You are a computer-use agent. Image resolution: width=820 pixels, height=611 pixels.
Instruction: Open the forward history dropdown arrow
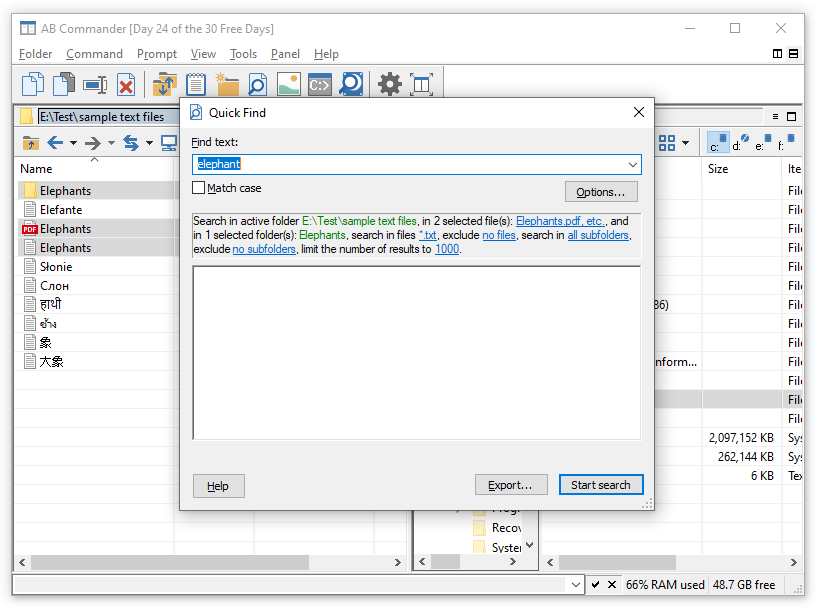(x=111, y=143)
